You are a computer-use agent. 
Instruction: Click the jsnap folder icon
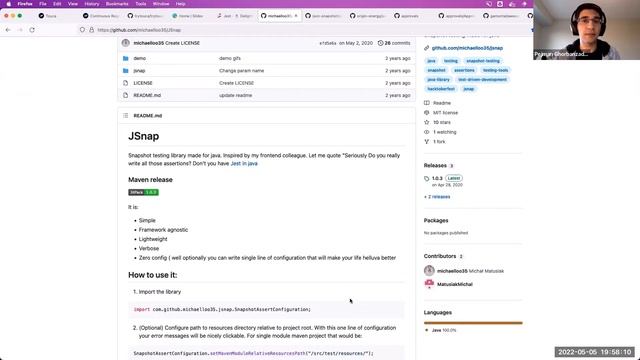[126, 71]
